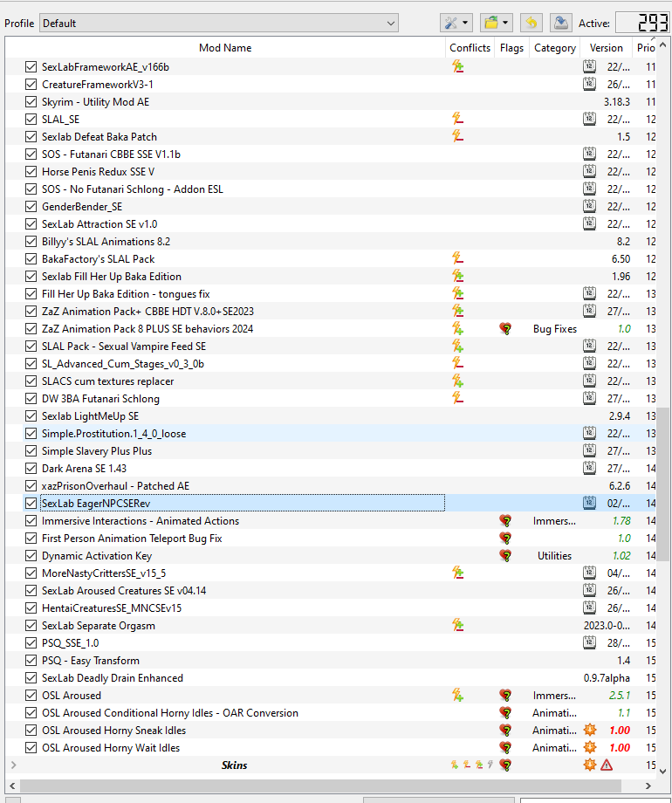Click heart flag icon for Immersive Interactions row
The width and height of the screenshot is (672, 803).
(505, 521)
